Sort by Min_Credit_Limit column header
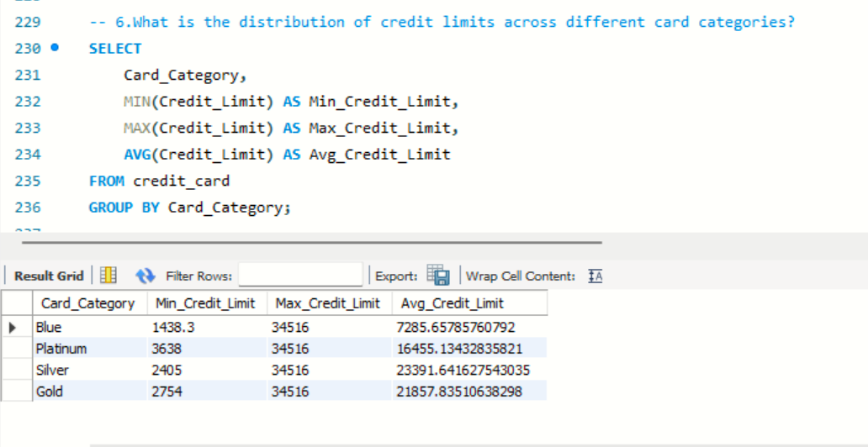Viewport: 868px width, 447px height. click(x=207, y=303)
